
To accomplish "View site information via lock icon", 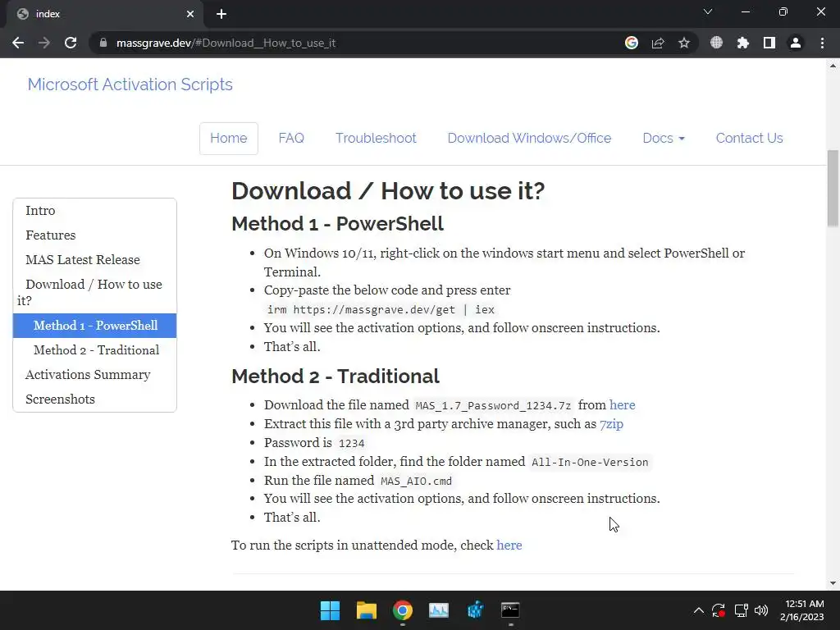I will [103, 43].
